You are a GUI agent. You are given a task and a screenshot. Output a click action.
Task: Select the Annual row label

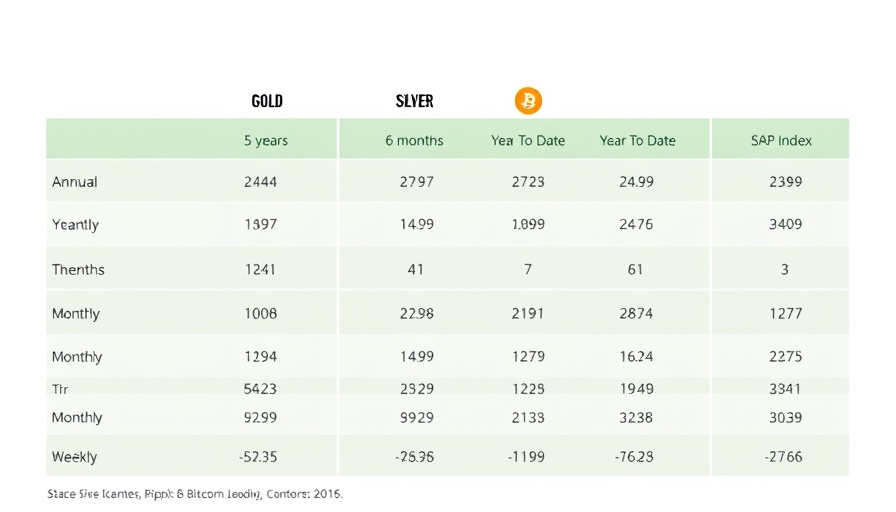pos(75,182)
